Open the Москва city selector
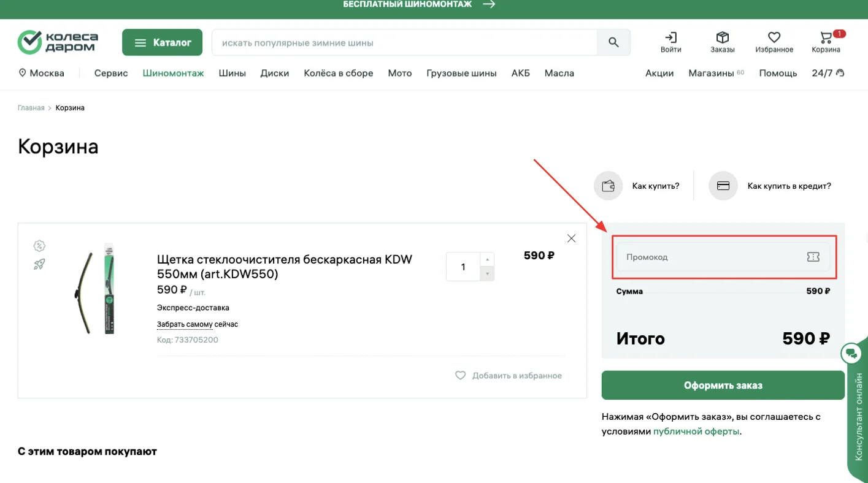The image size is (868, 483). tap(42, 72)
